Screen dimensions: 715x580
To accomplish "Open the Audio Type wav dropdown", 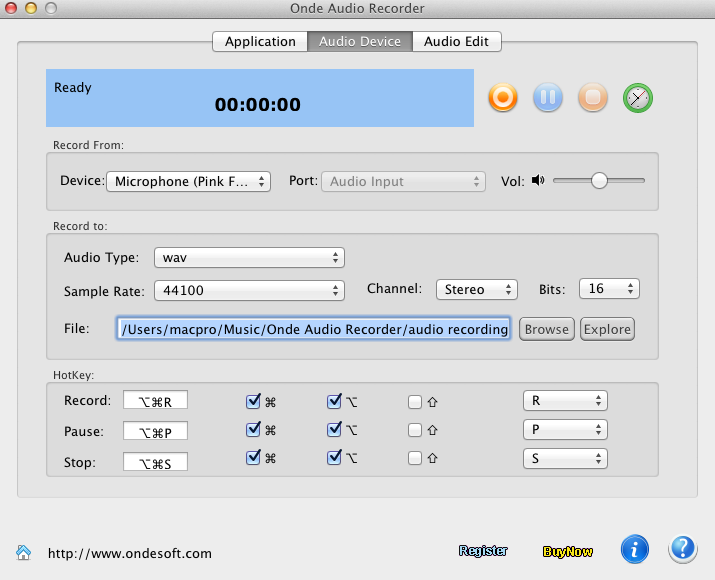I will [x=249, y=258].
